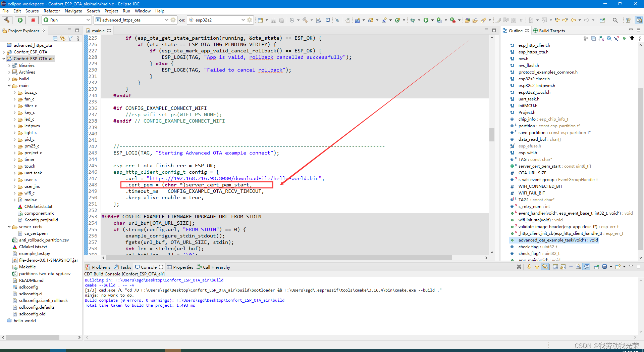The width and height of the screenshot is (644, 352).
Task: Select server_cert_pem_start in Outline
Action: pyautogui.click(x=554, y=166)
